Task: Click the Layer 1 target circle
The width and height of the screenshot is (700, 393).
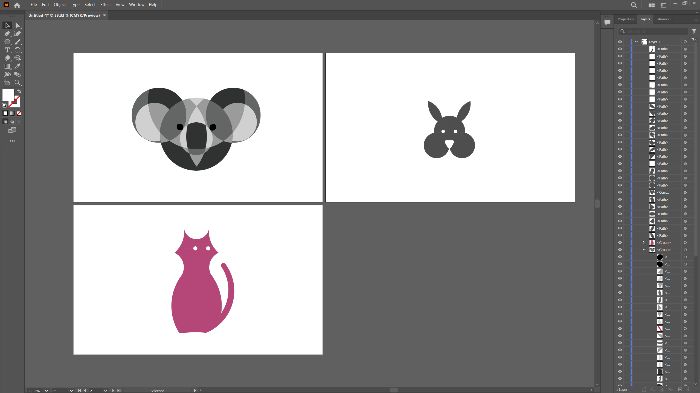Action: tap(686, 42)
